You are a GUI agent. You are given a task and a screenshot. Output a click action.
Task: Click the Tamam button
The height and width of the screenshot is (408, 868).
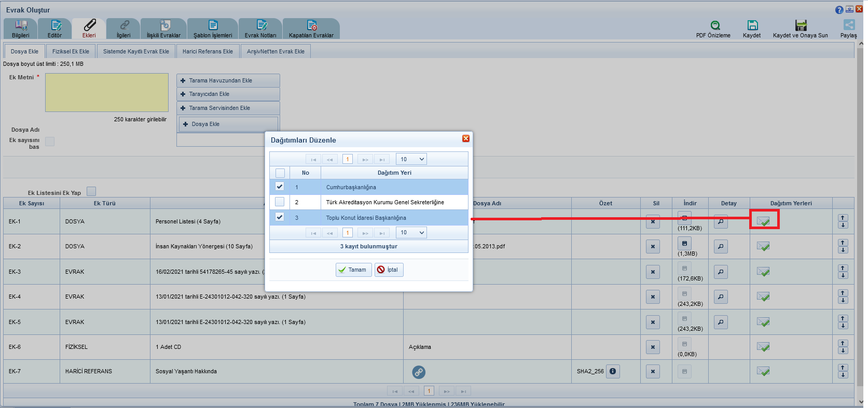[x=353, y=270]
